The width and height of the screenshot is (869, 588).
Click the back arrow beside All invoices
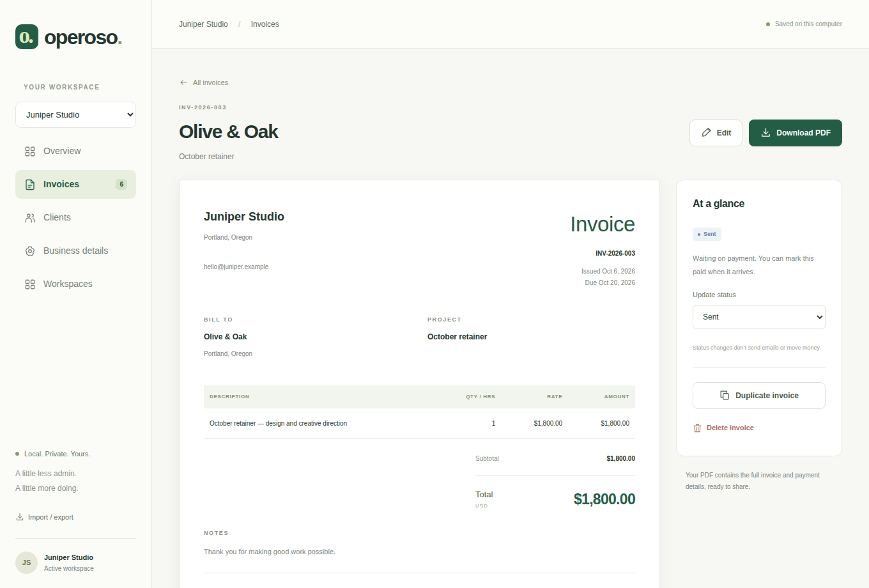click(183, 82)
